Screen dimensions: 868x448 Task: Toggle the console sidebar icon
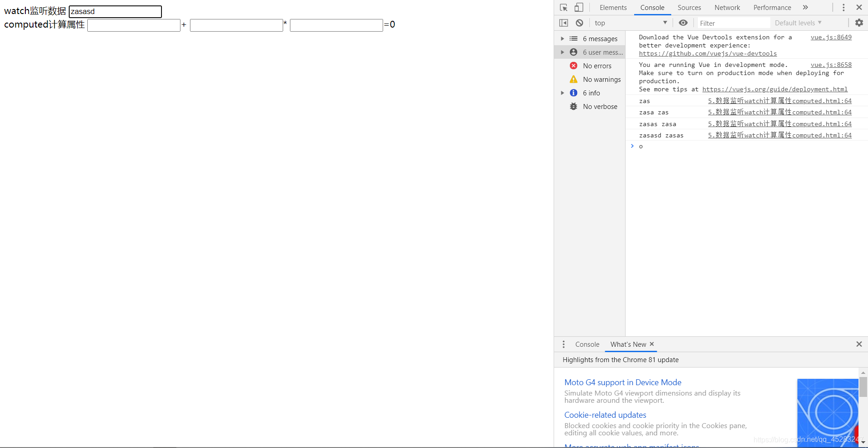click(564, 23)
